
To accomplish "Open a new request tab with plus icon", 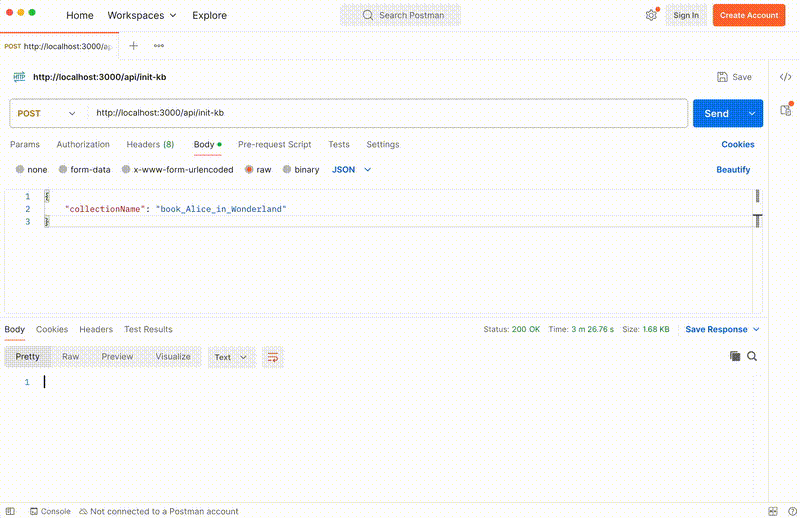I will click(133, 46).
